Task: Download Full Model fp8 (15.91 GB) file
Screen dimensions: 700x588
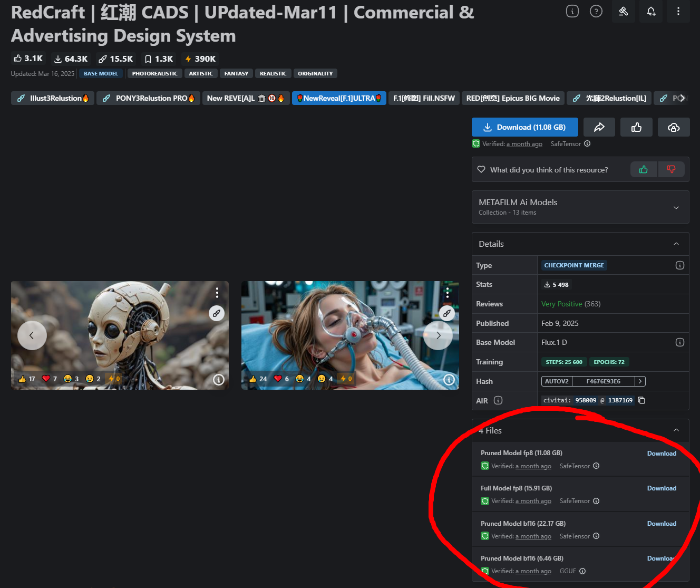Action: (662, 488)
